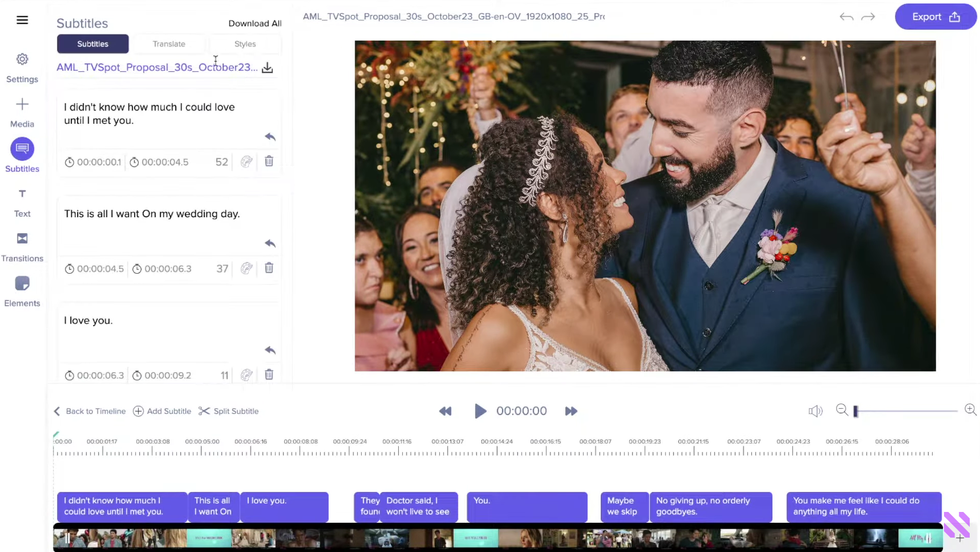Skip forward in the video

(571, 411)
